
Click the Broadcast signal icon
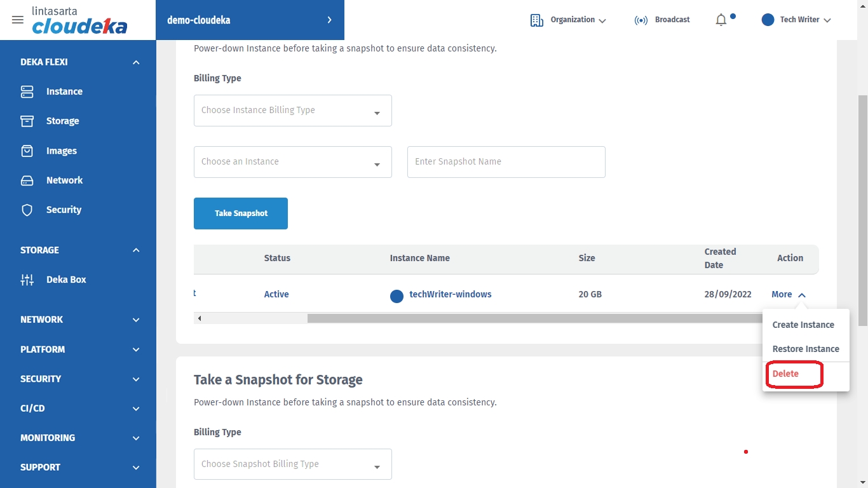point(641,20)
